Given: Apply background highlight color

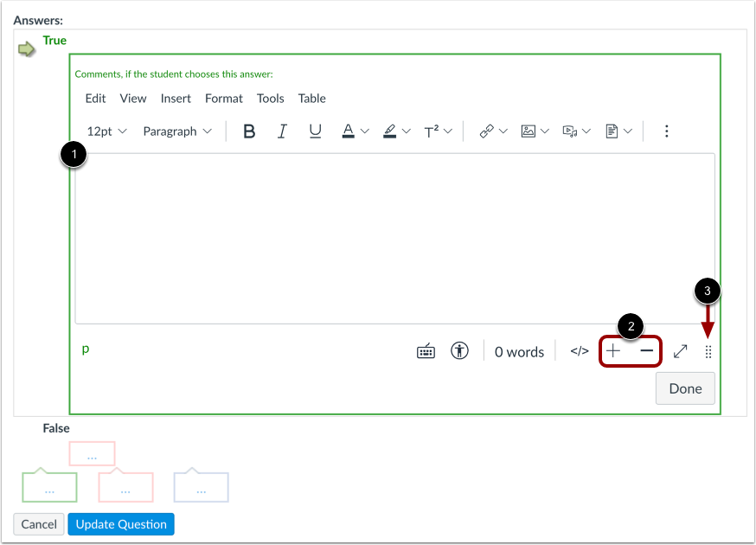Looking at the screenshot, I should tap(389, 131).
